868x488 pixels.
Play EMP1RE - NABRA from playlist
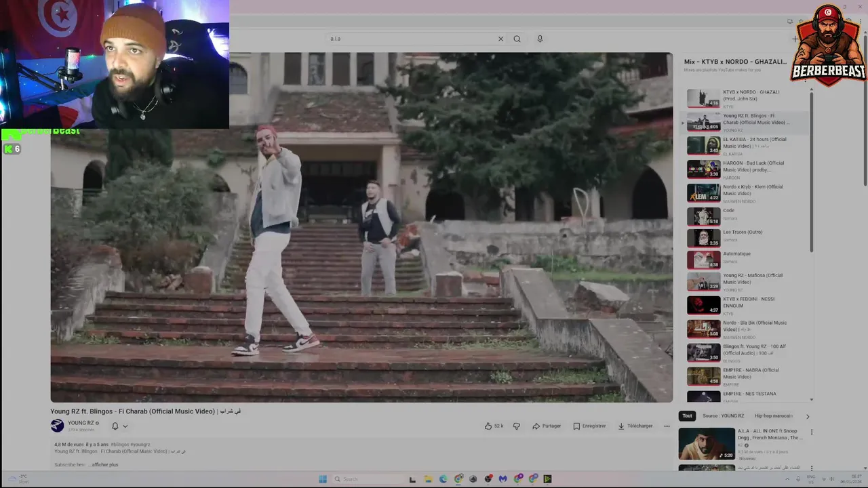pos(746,376)
